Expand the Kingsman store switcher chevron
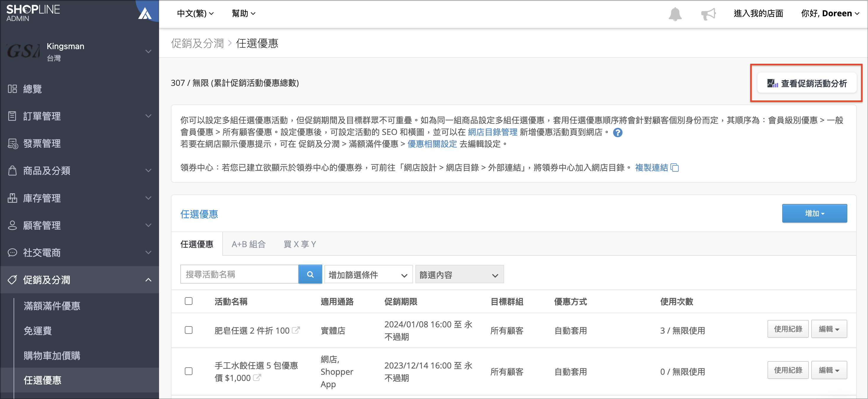This screenshot has height=399, width=868. (148, 51)
